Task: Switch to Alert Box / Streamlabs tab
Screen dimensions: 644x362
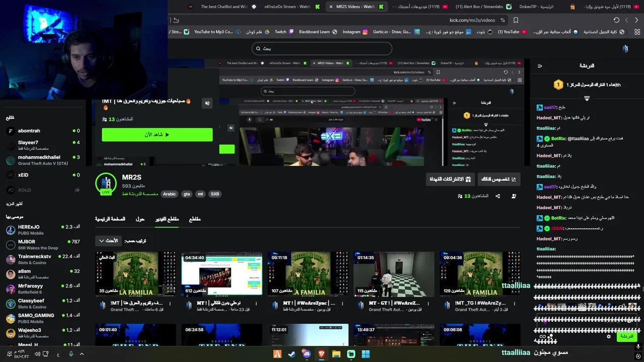Action: [483, 7]
